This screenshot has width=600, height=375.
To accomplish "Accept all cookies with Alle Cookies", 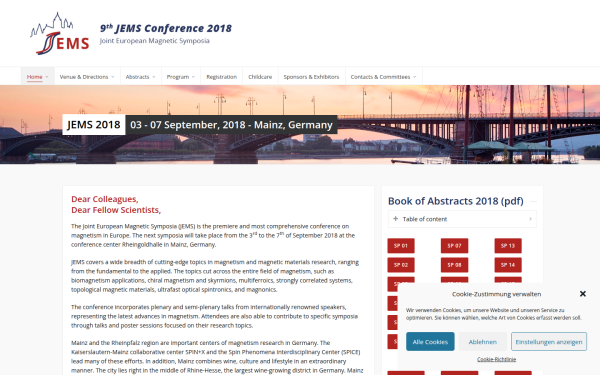I will pos(430,342).
